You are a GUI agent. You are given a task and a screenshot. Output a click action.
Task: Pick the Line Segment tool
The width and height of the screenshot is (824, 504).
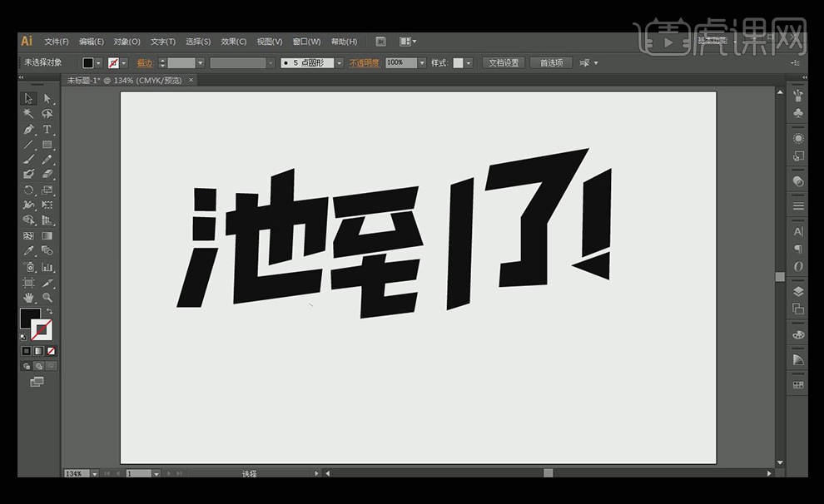tap(28, 145)
